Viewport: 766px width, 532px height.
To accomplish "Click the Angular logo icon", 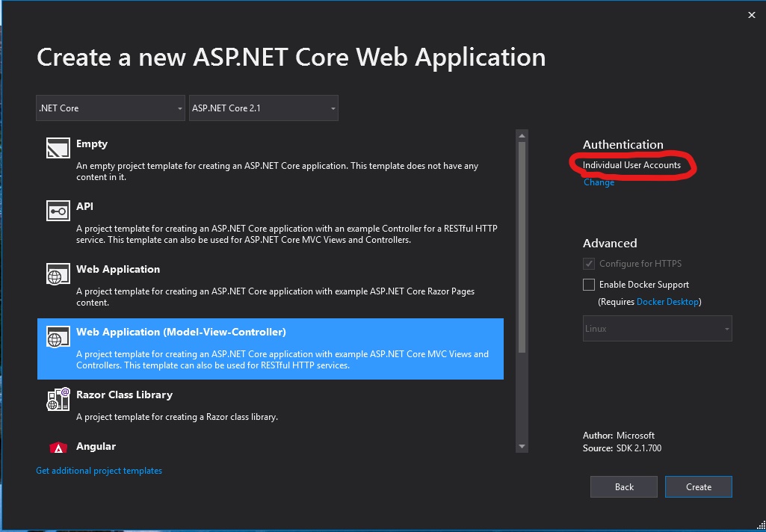I will (58, 448).
